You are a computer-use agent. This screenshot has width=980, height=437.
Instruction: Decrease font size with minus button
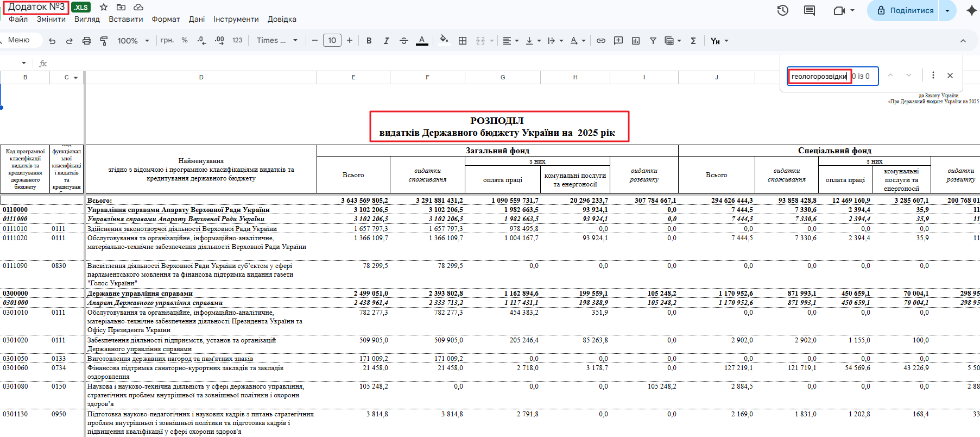[314, 40]
